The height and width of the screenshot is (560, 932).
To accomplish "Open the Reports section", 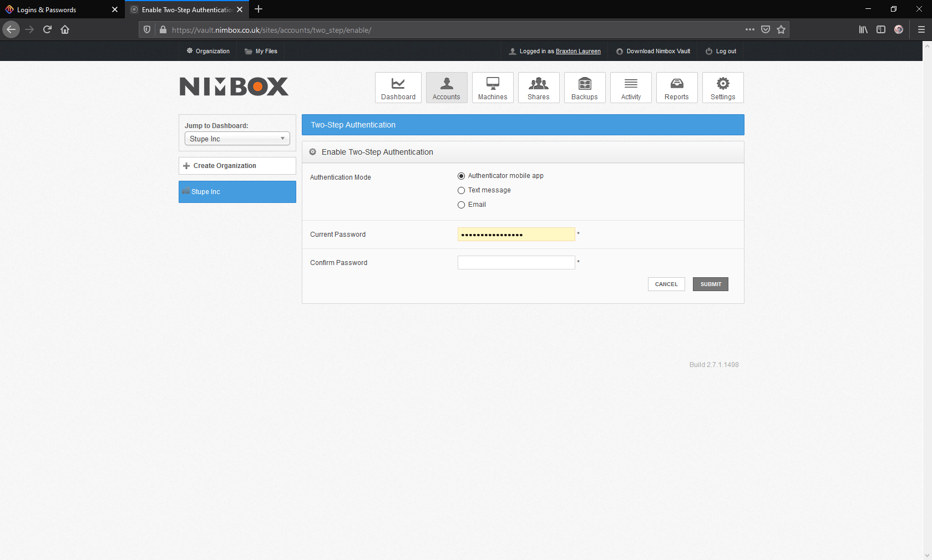I will tap(677, 88).
